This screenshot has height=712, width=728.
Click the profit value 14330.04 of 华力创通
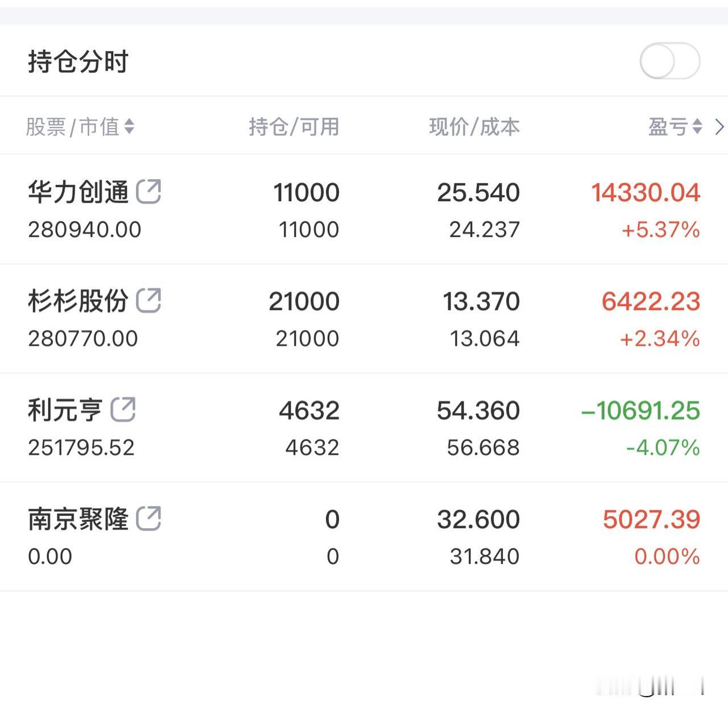(646, 192)
